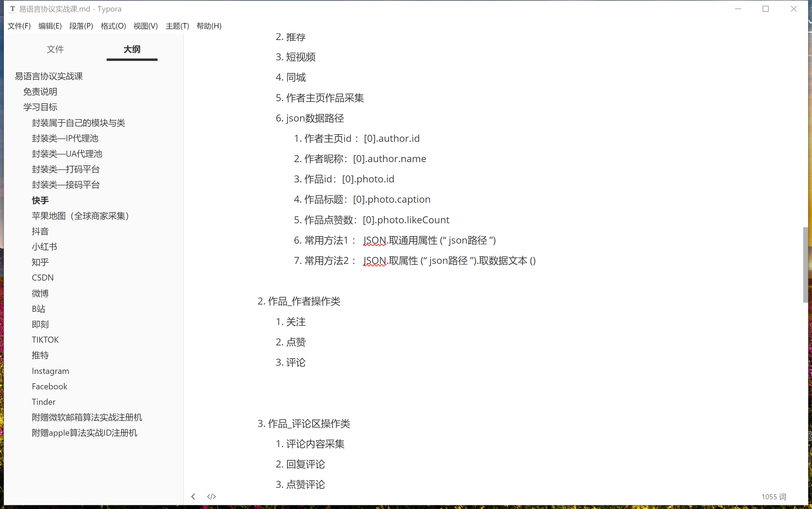Go to CSDN in outline

[43, 278]
